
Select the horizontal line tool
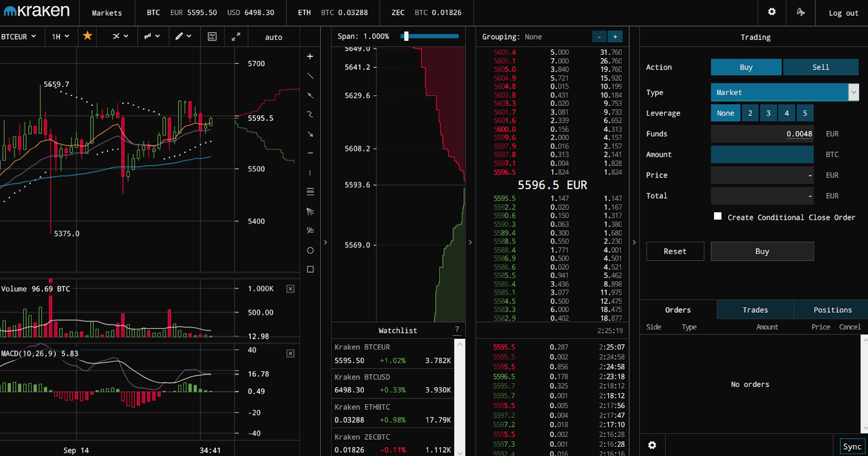(310, 153)
